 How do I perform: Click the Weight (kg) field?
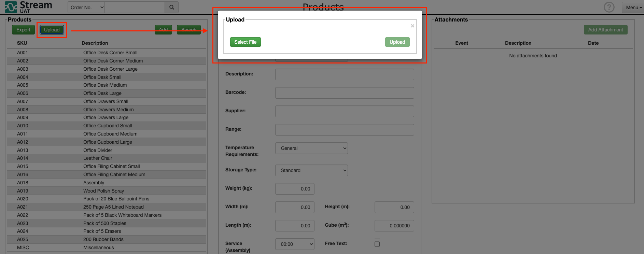[x=295, y=189]
